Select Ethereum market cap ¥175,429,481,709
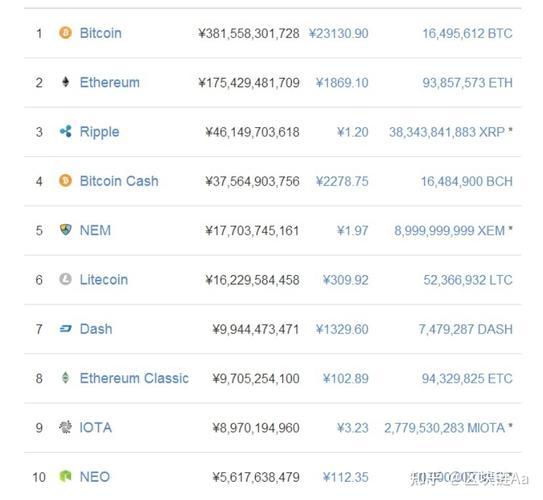Viewport: 543px width, 500px height. tap(249, 83)
